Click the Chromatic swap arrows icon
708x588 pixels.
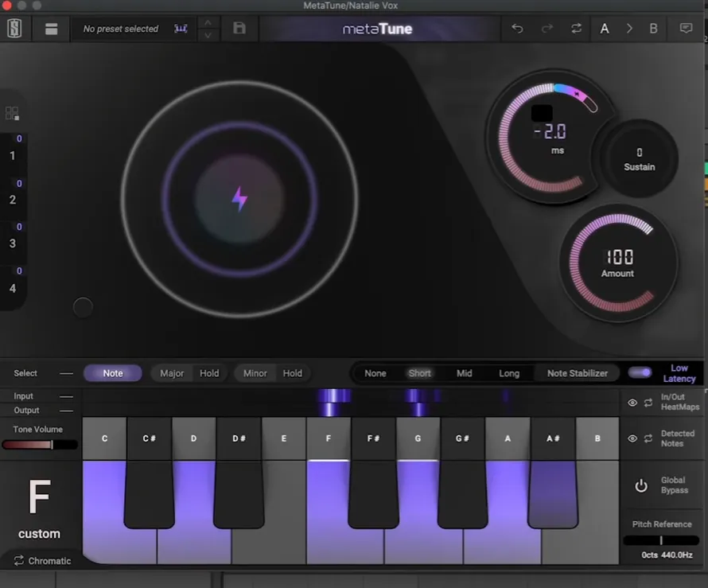click(x=18, y=560)
